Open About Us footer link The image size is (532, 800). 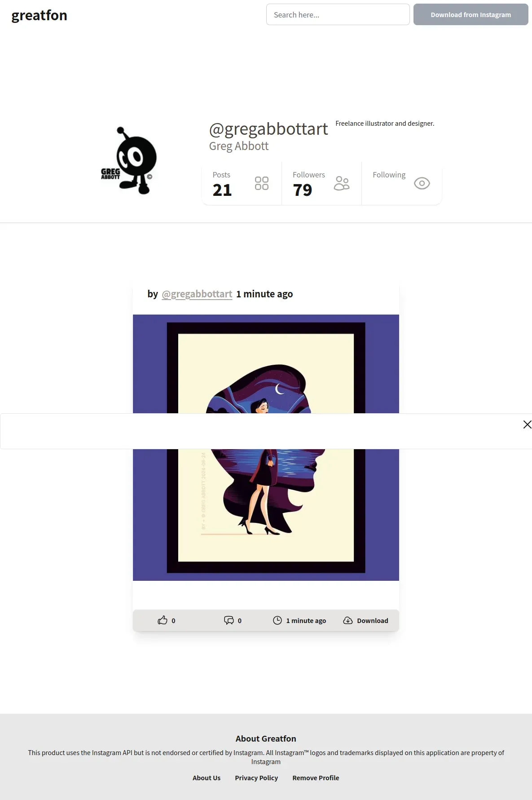(207, 778)
